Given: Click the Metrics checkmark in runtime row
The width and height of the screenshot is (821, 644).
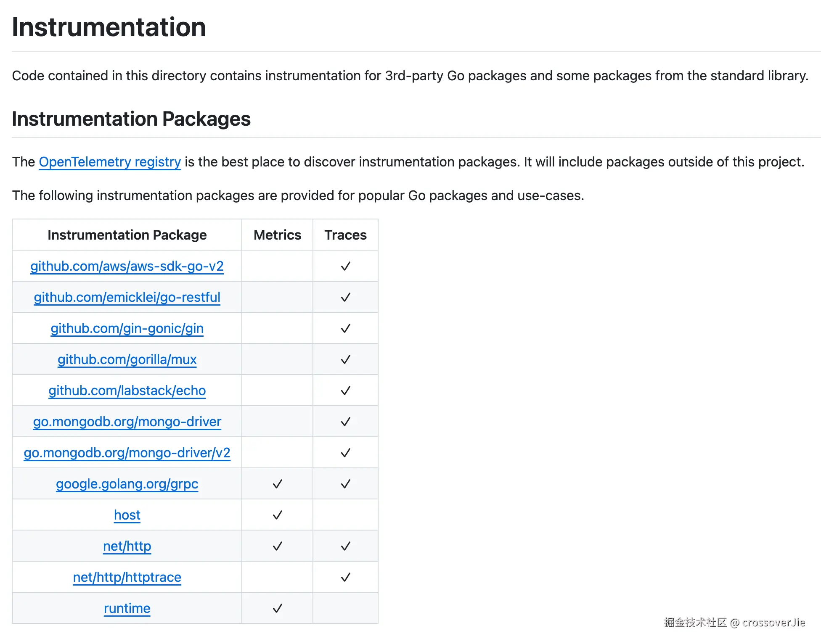Looking at the screenshot, I should [277, 608].
